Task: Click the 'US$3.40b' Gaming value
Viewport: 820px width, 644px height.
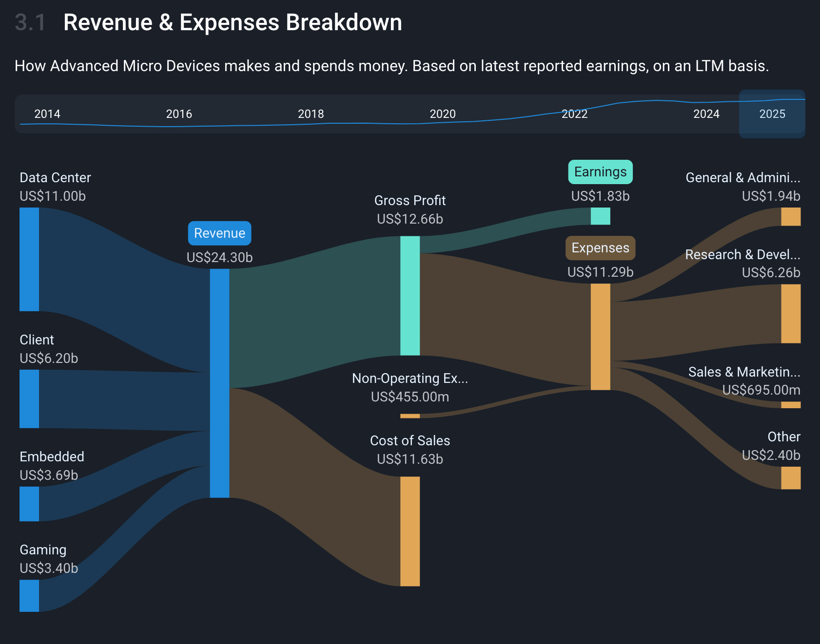Action: pyautogui.click(x=49, y=568)
